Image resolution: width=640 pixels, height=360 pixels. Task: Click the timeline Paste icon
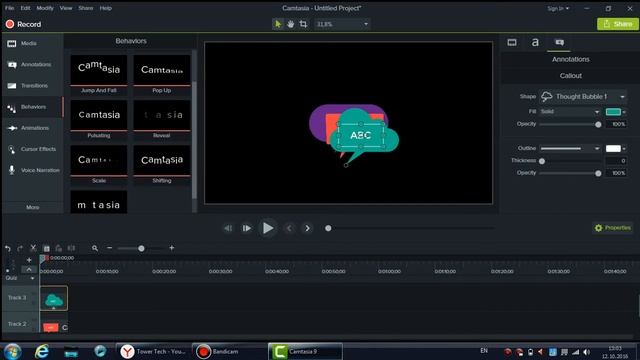tap(59, 248)
